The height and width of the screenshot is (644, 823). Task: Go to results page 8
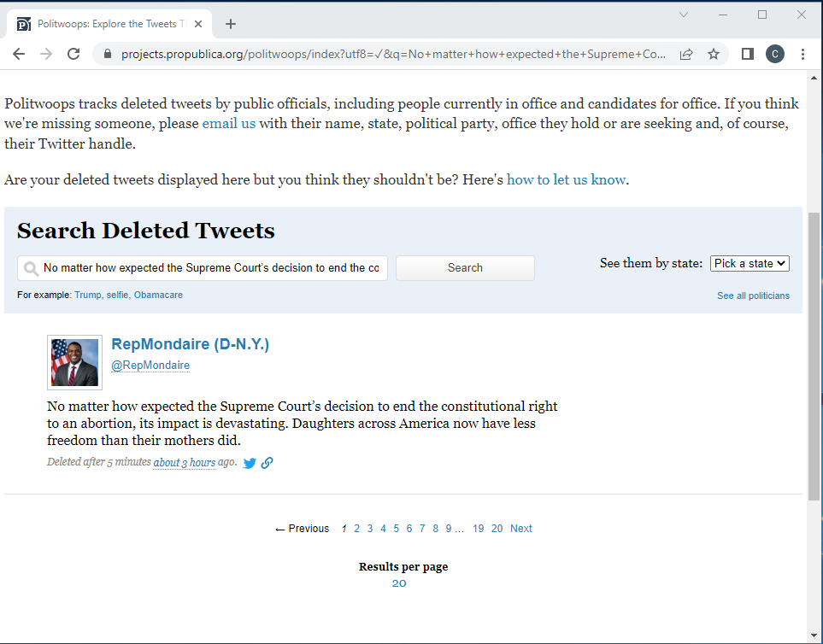click(x=435, y=529)
